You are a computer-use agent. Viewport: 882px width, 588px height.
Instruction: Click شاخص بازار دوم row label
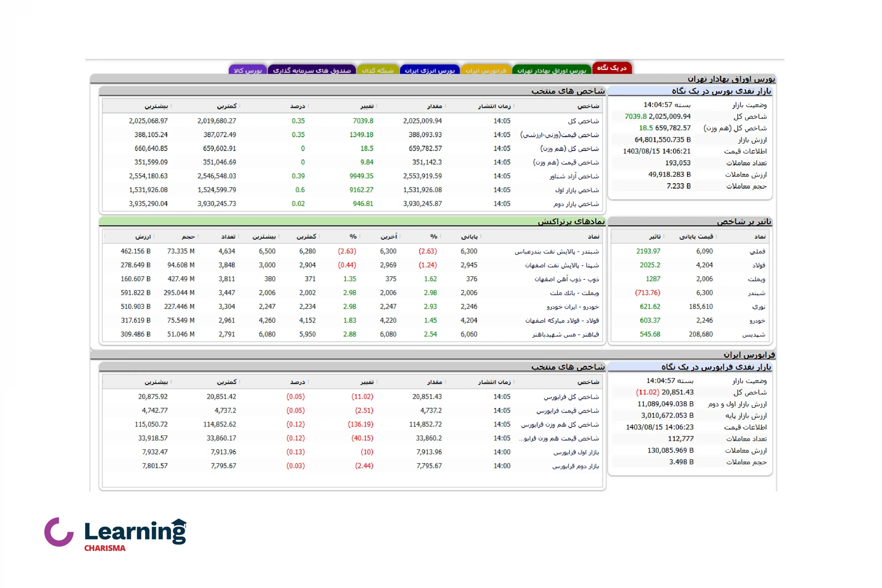coord(576,204)
